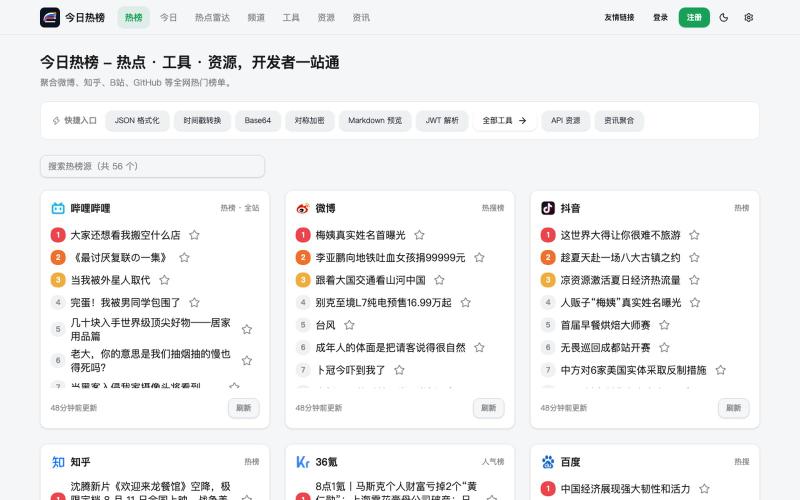Open settings gear icon in header
Image resolution: width=800 pixels, height=500 pixels.
pyautogui.click(x=748, y=17)
